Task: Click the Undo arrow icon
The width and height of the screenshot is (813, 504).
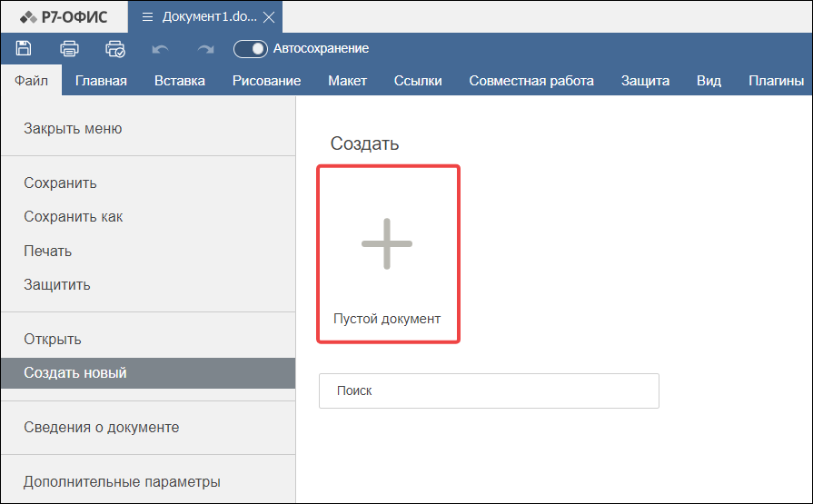Action: click(x=160, y=49)
